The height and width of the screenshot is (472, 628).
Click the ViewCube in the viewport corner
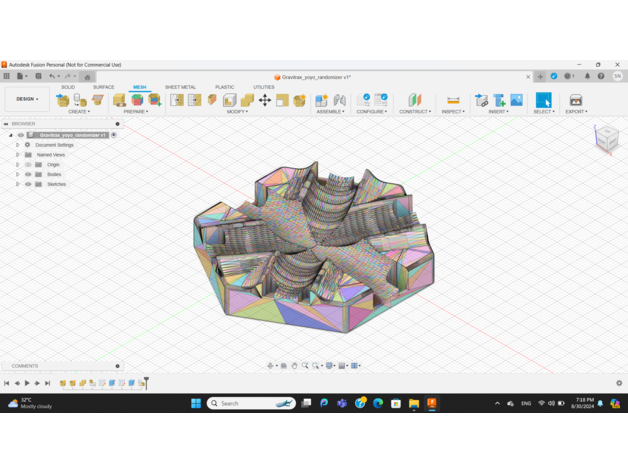[x=607, y=139]
